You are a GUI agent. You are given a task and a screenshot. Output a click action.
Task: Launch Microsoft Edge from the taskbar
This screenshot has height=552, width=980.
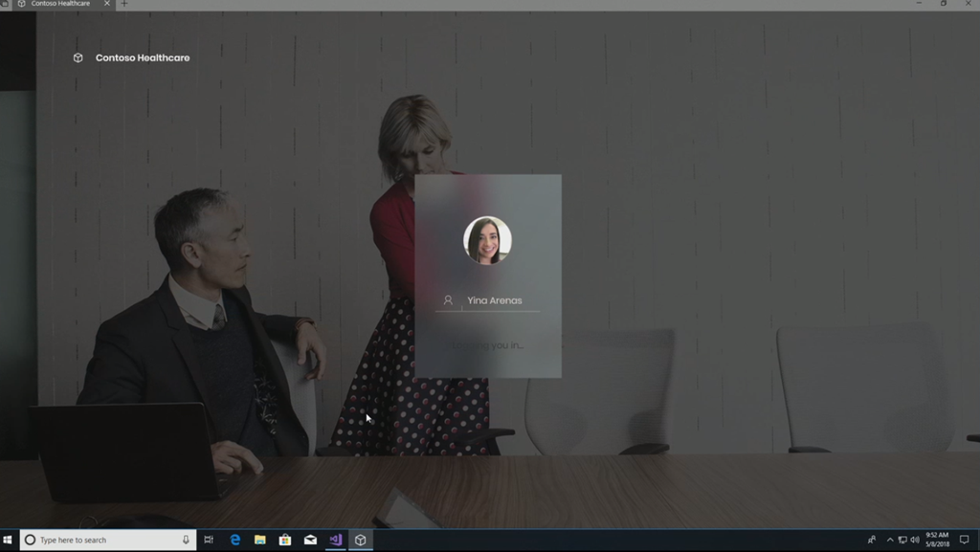[234, 541]
